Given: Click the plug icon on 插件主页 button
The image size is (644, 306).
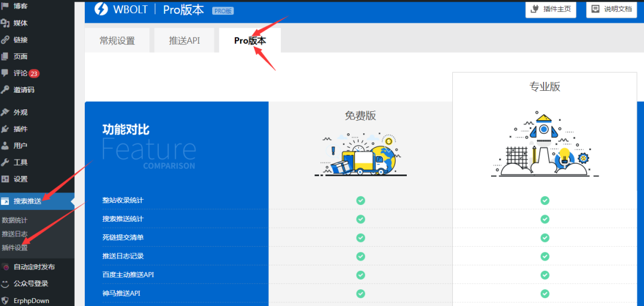Looking at the screenshot, I should point(535,9).
